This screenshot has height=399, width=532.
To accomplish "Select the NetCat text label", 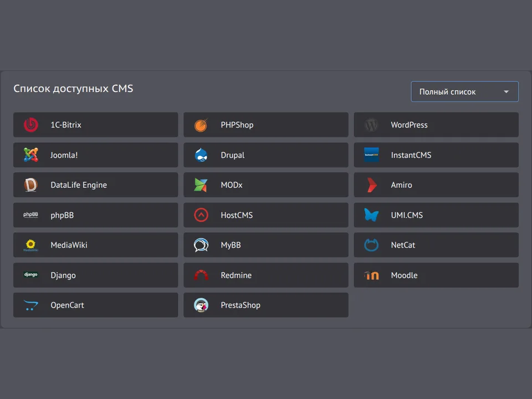I will (x=403, y=245).
